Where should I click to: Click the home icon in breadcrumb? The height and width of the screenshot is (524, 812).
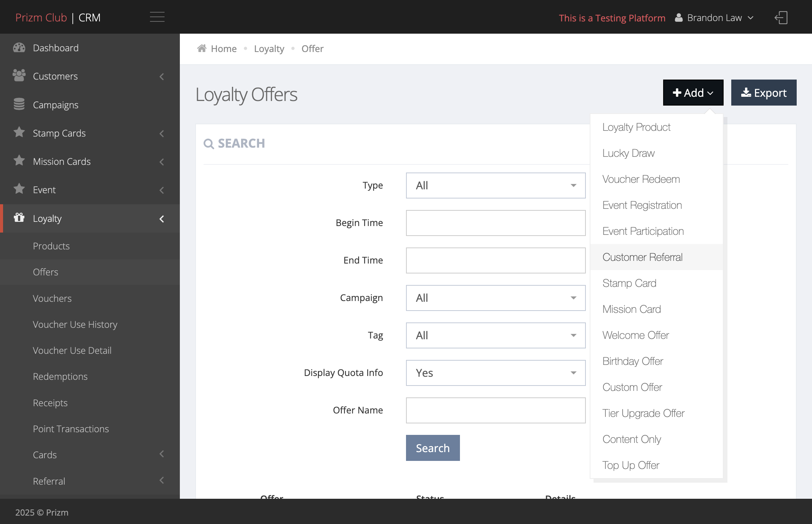(x=202, y=48)
